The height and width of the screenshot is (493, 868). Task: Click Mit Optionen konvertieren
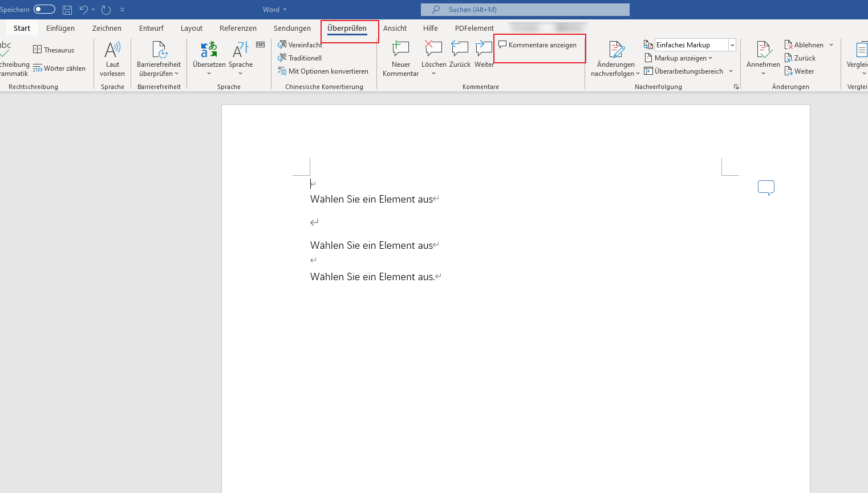323,71
